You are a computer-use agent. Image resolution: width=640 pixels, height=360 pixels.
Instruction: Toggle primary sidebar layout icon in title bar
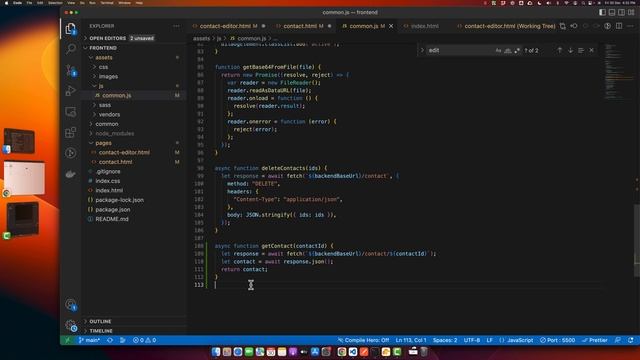(602, 12)
